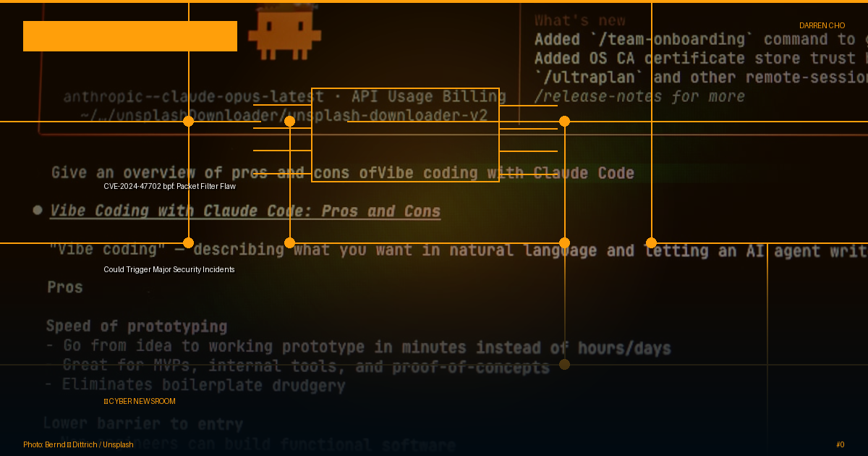The image size is (868, 456).
Task: Click the "/ultraplan" remote-session line
Action: click(701, 77)
